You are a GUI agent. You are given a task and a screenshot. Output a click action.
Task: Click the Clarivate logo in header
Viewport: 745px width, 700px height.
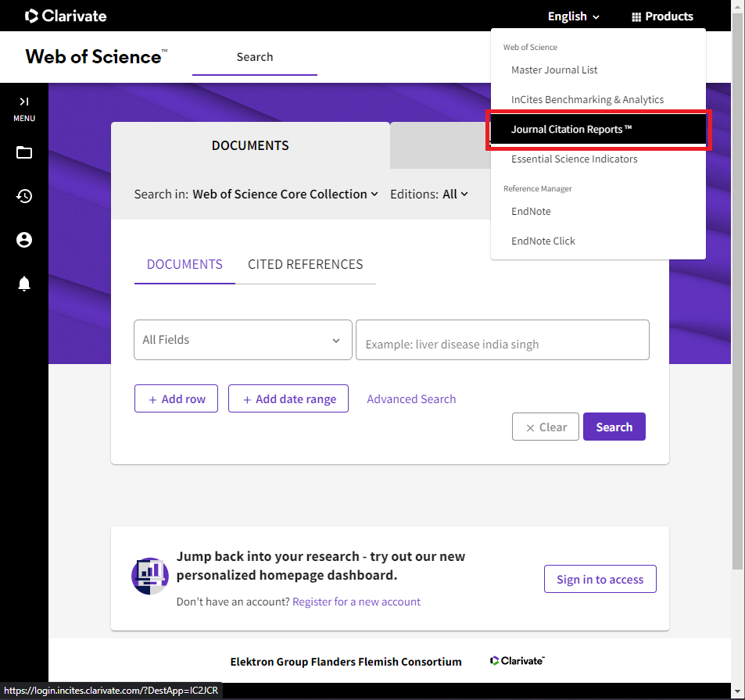click(x=66, y=16)
